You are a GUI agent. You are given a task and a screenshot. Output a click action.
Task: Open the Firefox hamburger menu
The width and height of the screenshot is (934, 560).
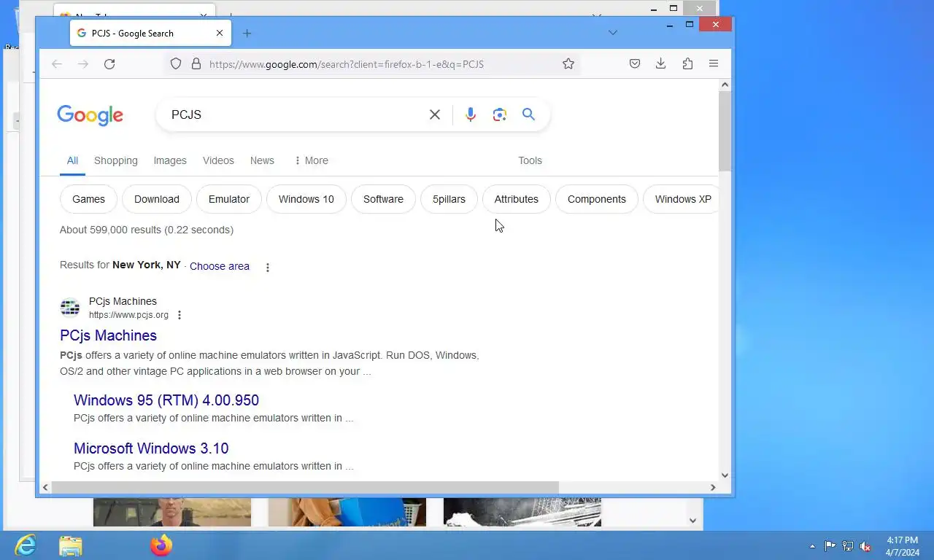click(714, 64)
